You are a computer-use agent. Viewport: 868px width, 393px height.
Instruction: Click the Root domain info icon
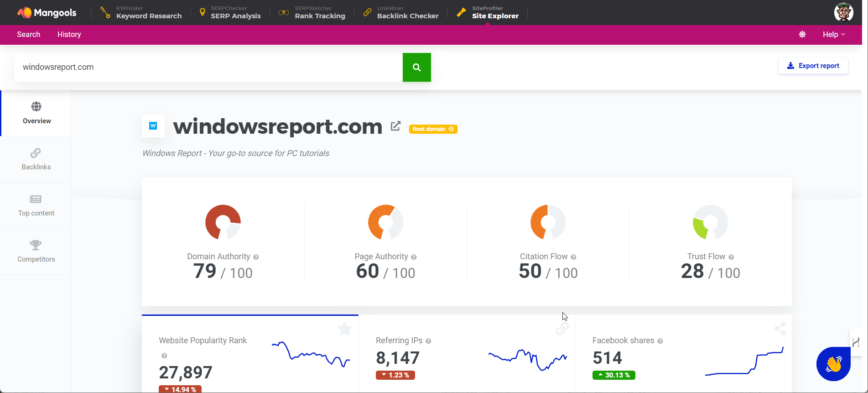tap(451, 129)
